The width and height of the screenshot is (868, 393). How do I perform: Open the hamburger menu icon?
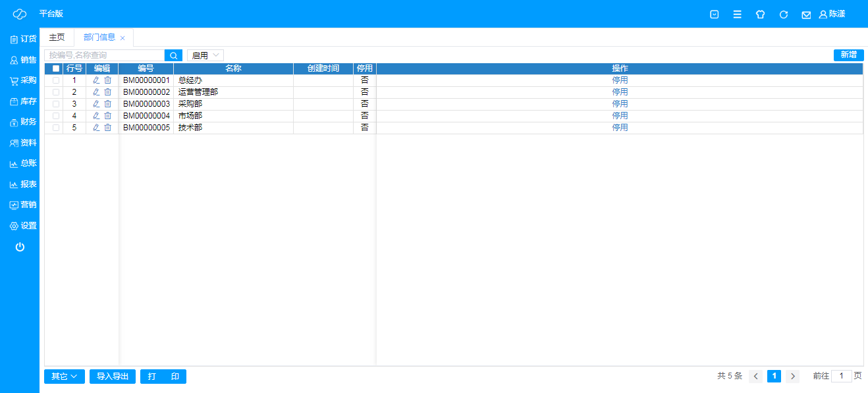pyautogui.click(x=738, y=14)
